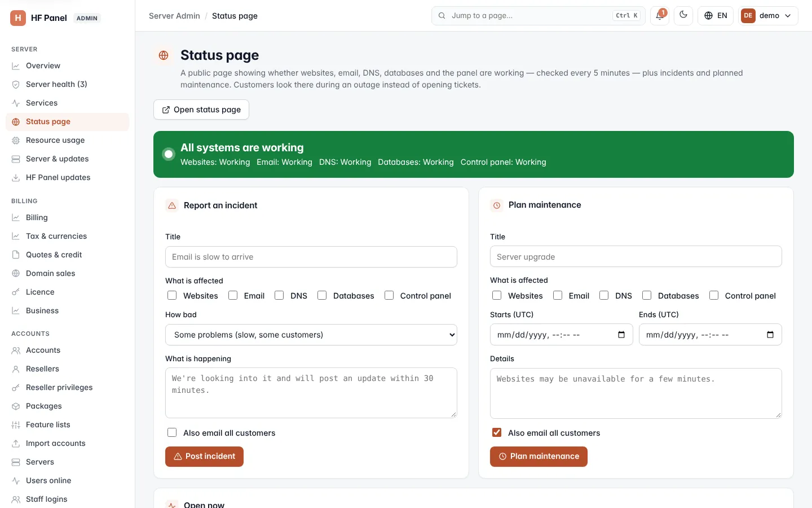812x508 pixels.
Task: Open Servers in sidebar
Action: click(67, 462)
